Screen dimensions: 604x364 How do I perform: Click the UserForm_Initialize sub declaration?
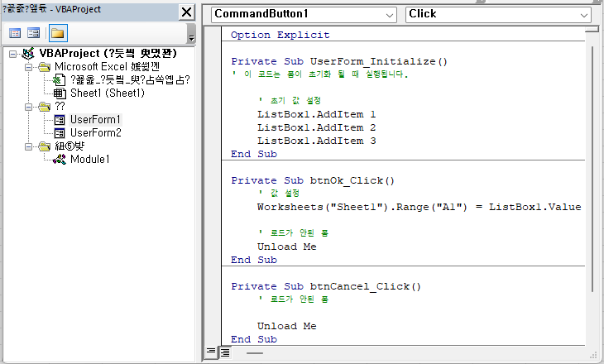point(339,61)
